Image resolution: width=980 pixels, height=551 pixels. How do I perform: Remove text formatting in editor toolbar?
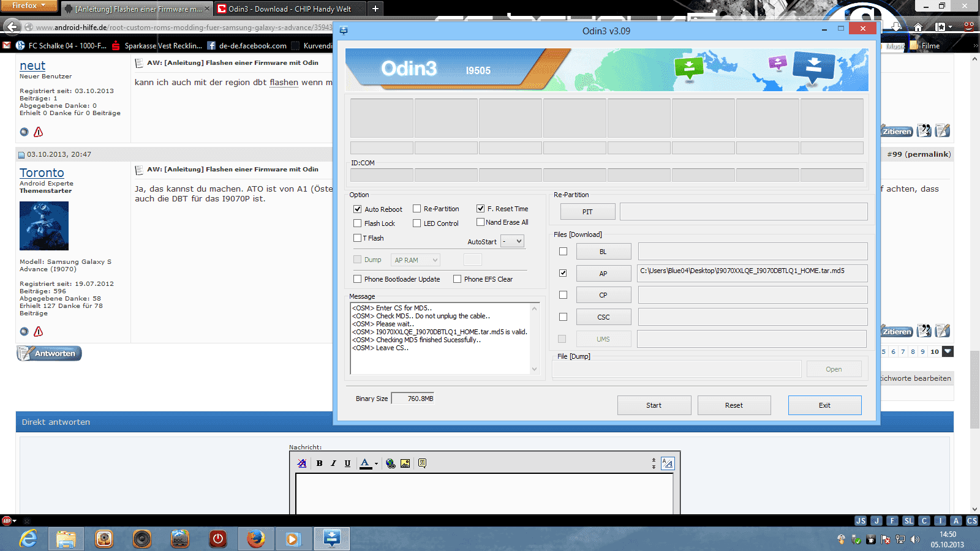point(302,463)
